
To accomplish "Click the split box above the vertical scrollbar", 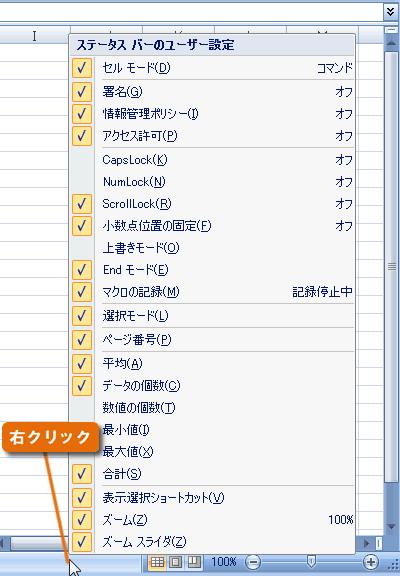I will [391, 30].
